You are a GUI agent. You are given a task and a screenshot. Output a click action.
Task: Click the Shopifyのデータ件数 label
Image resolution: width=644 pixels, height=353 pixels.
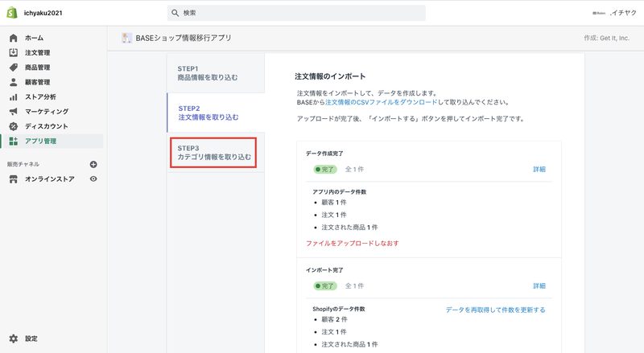coord(338,309)
